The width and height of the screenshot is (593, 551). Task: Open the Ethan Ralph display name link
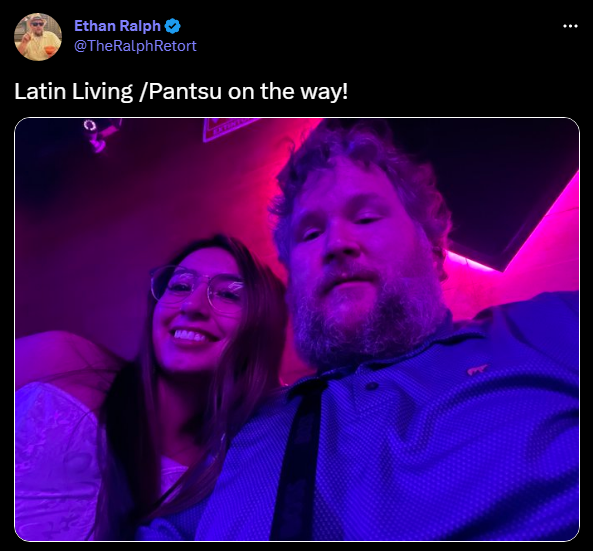click(118, 26)
